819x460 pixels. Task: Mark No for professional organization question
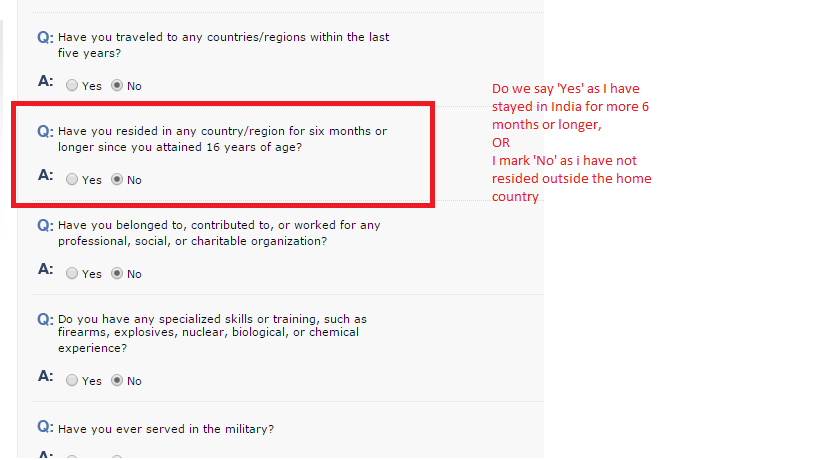(x=117, y=274)
